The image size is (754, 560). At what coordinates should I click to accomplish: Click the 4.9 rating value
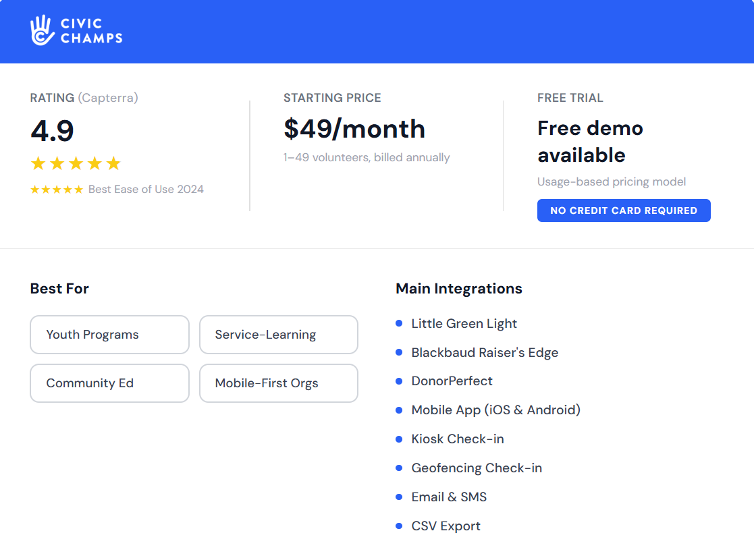tap(52, 131)
